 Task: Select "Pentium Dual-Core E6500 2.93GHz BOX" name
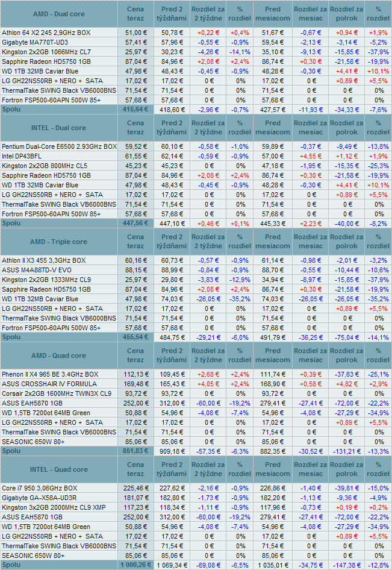59,146
